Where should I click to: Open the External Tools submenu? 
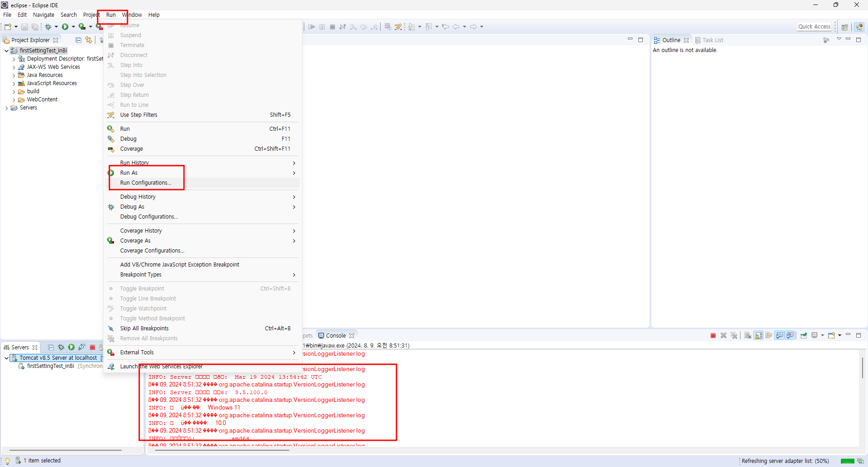point(203,353)
